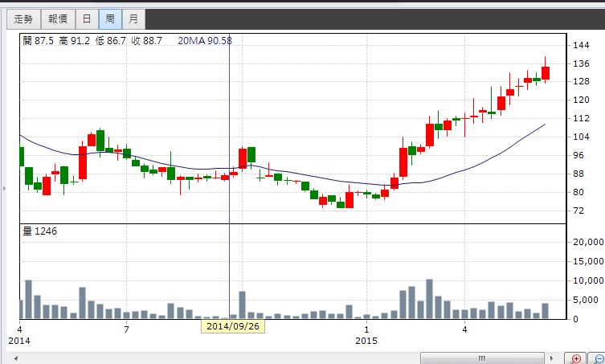This screenshot has height=364, width=605.
Task: Expand the left side panel handle
Action: tap(4, 187)
